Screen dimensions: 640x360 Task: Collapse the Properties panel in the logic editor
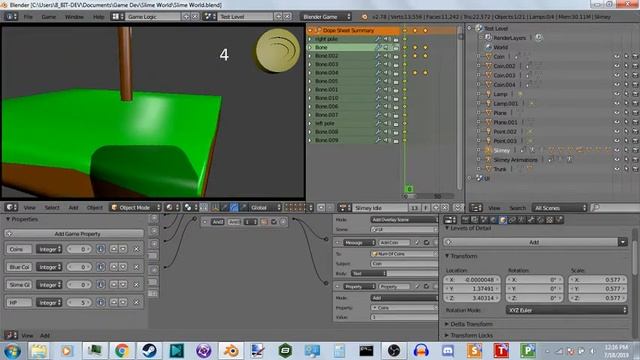click(8, 219)
